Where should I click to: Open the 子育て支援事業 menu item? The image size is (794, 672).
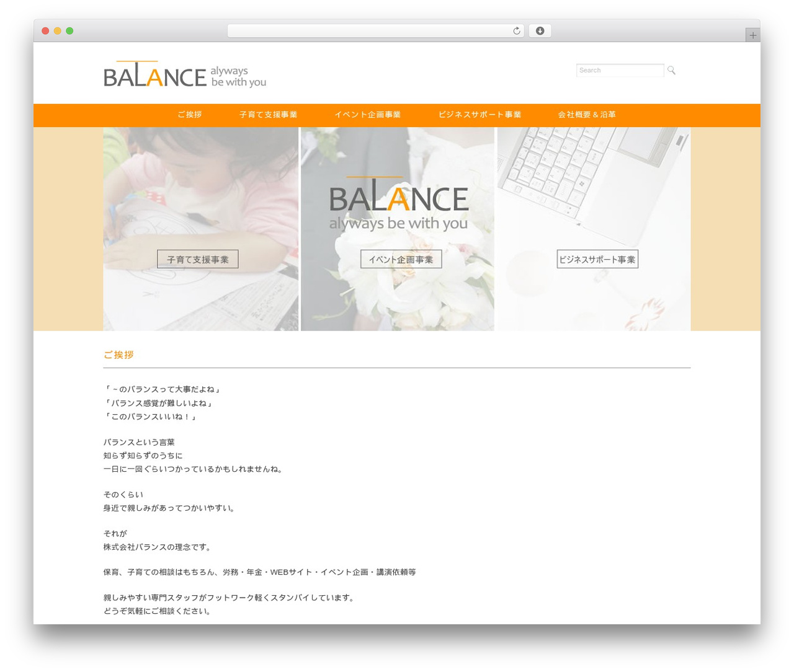pyautogui.click(x=268, y=115)
